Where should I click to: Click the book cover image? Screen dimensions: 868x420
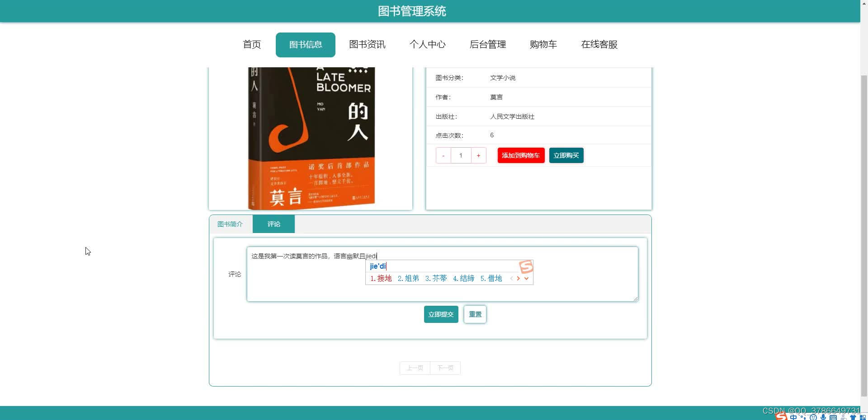point(311,138)
